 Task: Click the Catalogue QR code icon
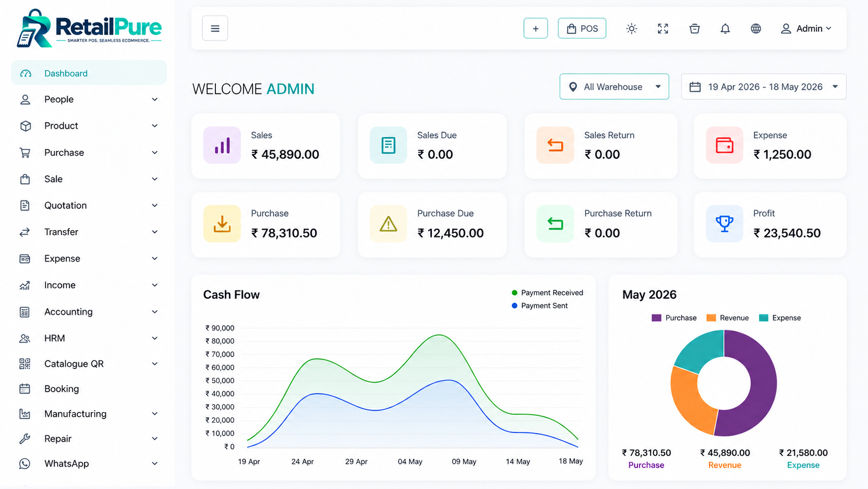25,364
